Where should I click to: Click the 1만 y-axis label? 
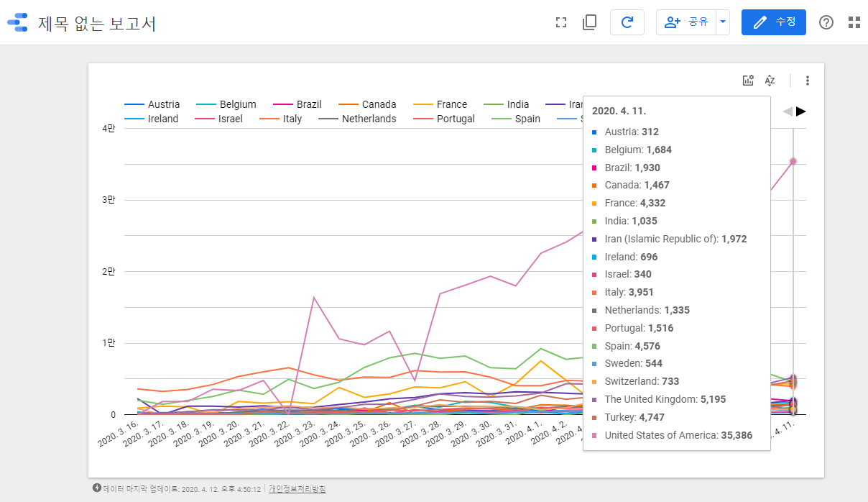click(108, 342)
